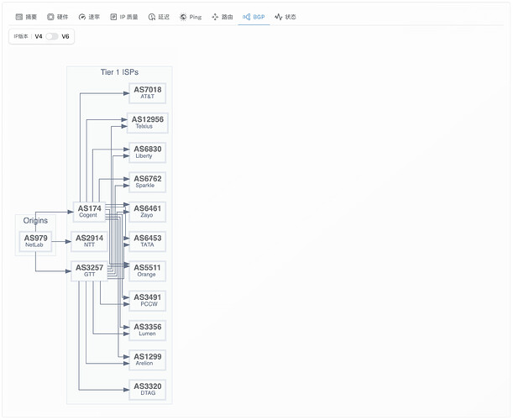The width and height of the screenshot is (513, 420).
Task: Switch to the 路由 routing tab
Action: 222,17
